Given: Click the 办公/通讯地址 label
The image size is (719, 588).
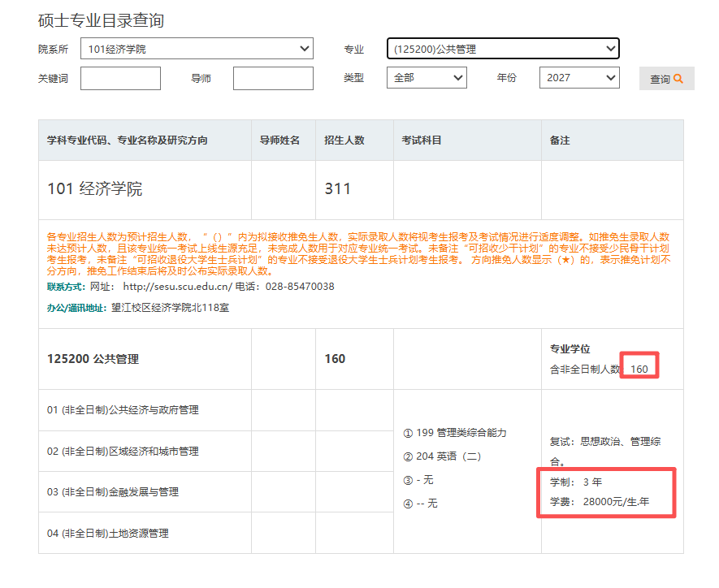Looking at the screenshot, I should click(76, 308).
